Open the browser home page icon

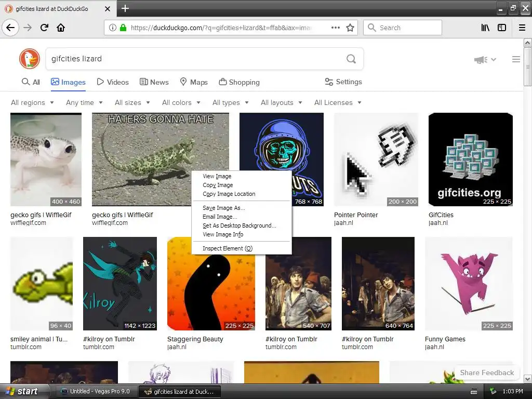[x=61, y=28]
